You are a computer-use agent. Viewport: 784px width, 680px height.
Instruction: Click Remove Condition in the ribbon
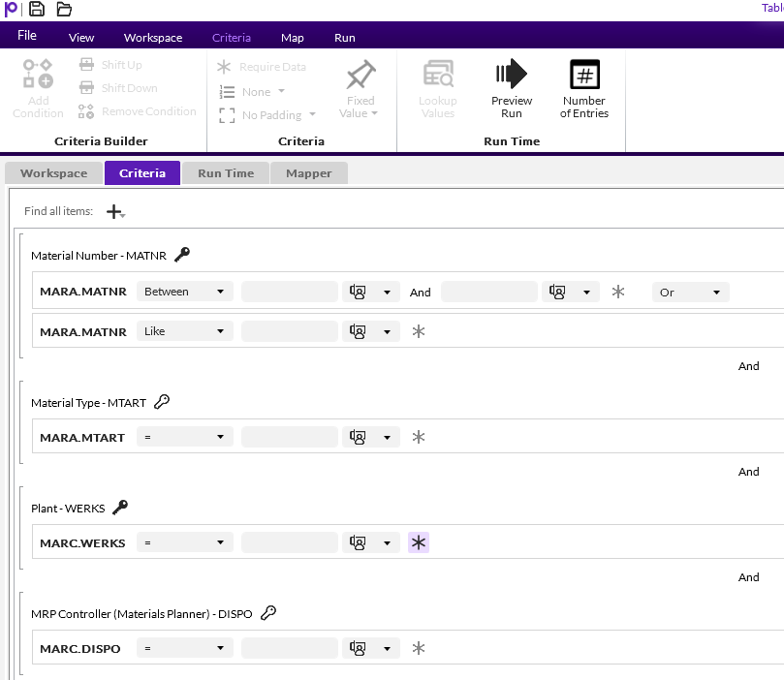click(x=138, y=111)
